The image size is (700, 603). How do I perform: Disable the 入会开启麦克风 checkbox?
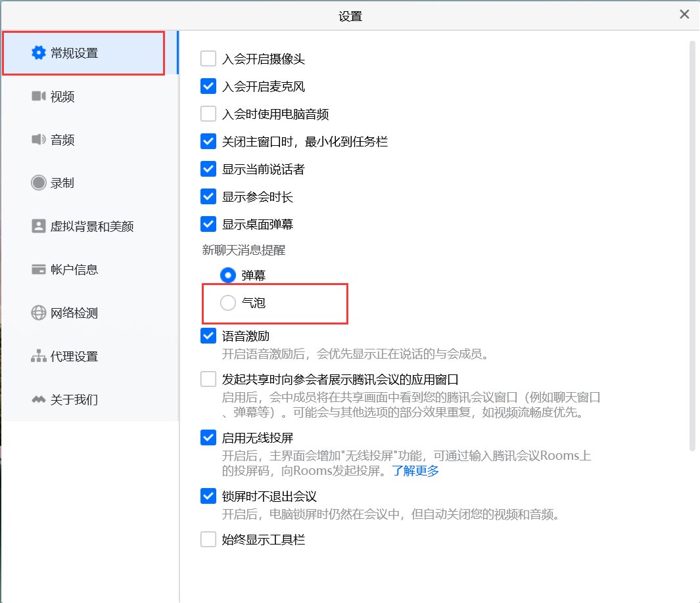[208, 86]
